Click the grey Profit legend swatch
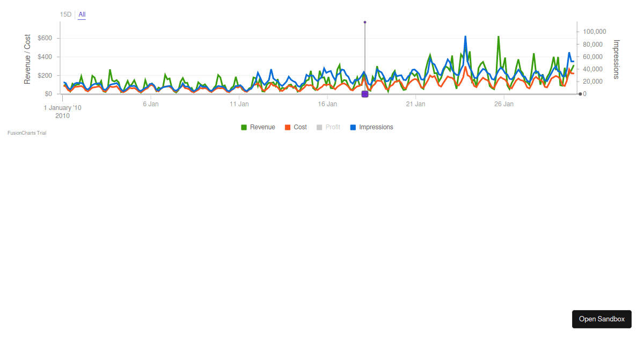 tap(319, 128)
